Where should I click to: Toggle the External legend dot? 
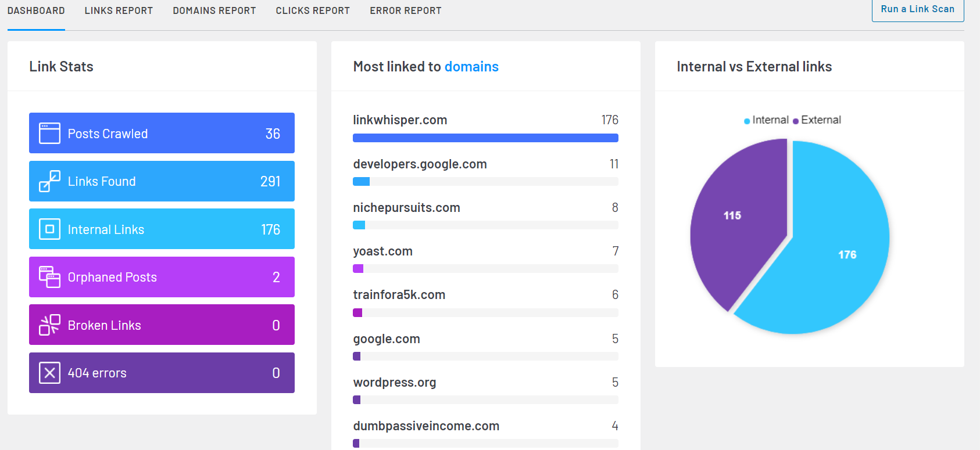(x=796, y=121)
